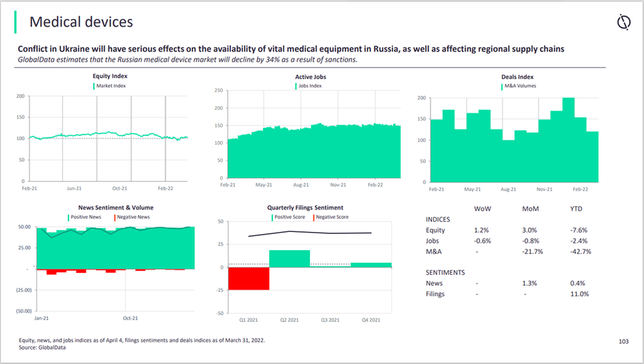Click the Negative News legend swatch
644x364 pixels.
coord(115,217)
